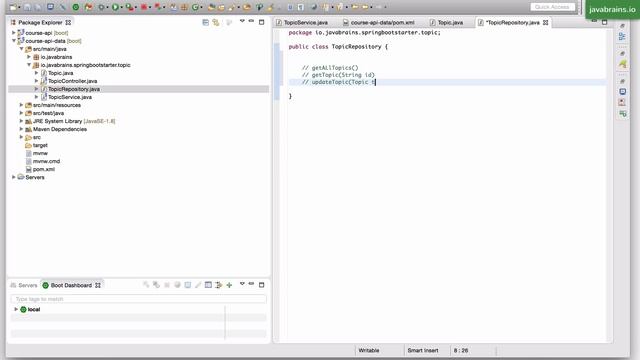Select the mvnw.cmd file
The height and width of the screenshot is (360, 640).
[46, 161]
